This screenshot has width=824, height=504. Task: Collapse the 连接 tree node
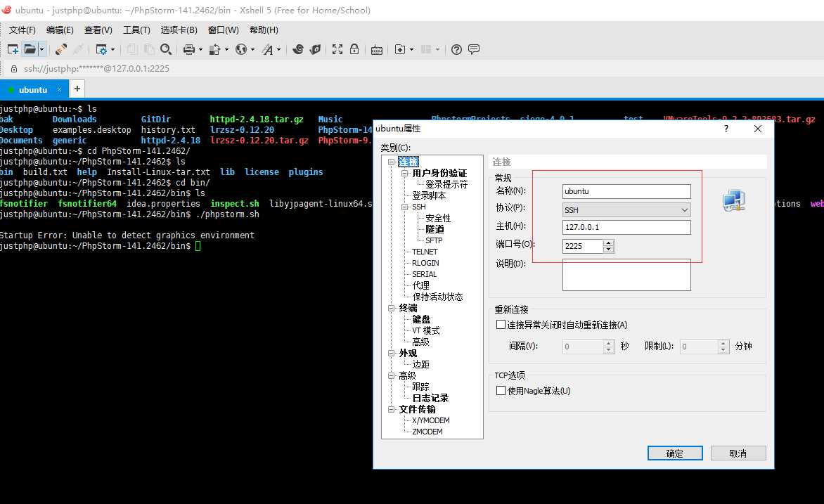coord(391,162)
